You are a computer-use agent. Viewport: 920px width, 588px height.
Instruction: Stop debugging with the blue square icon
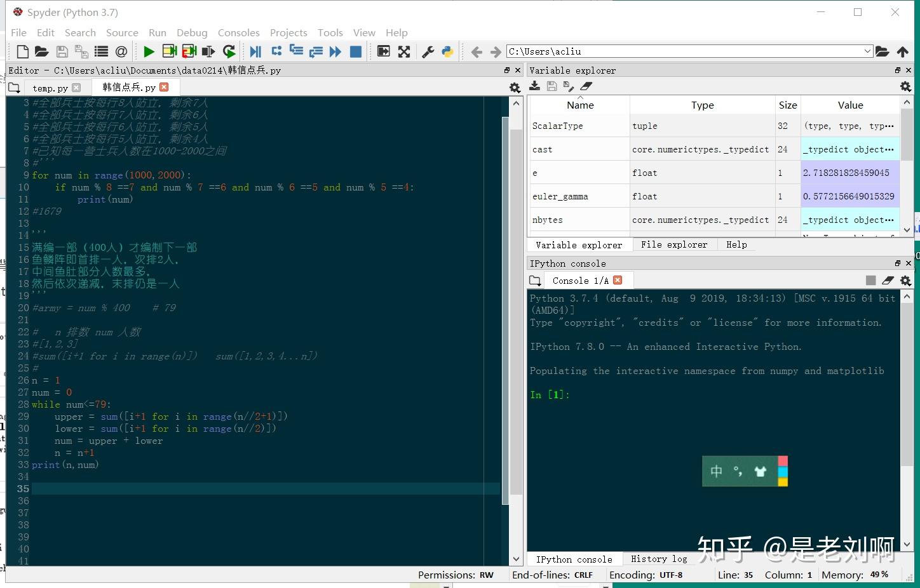click(356, 51)
